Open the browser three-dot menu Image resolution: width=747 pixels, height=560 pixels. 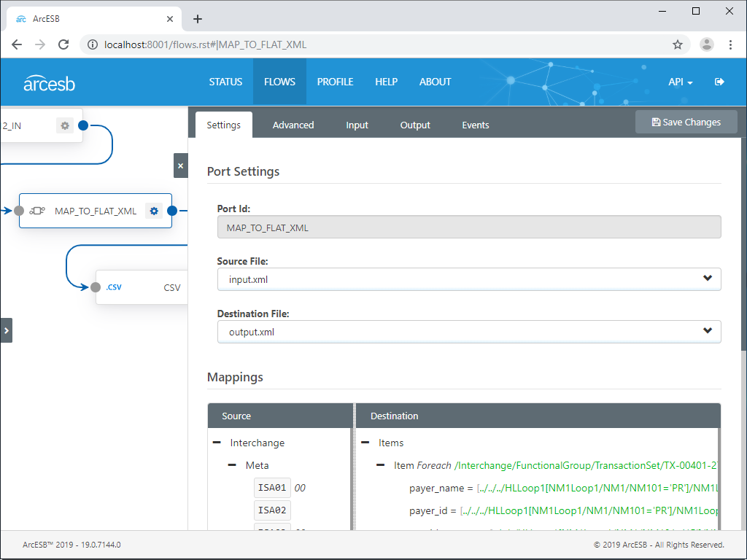coord(731,44)
